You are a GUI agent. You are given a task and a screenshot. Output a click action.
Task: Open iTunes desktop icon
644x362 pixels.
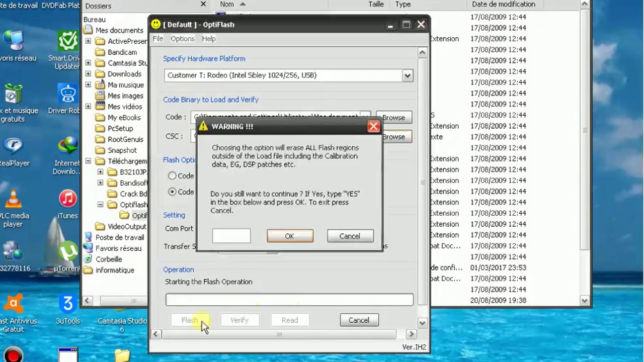67,205
